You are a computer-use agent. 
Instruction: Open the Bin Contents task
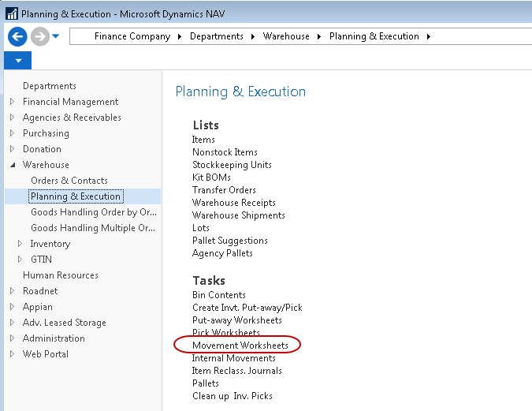[x=218, y=295]
